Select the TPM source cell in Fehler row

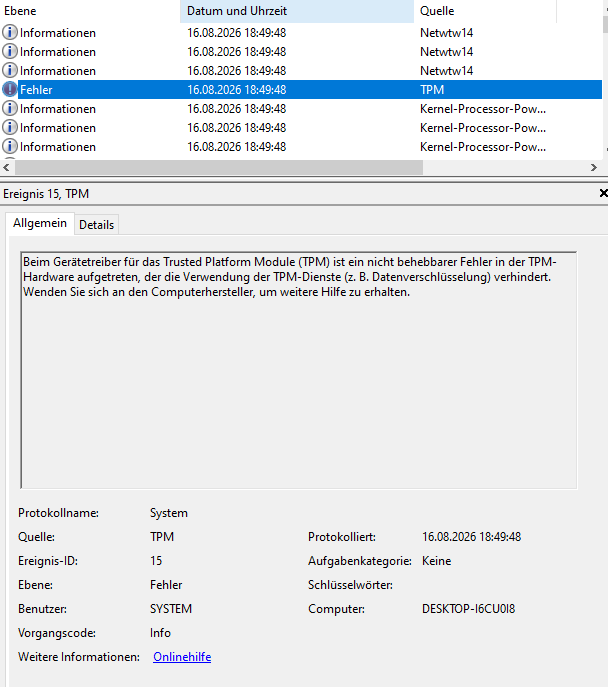click(x=432, y=90)
